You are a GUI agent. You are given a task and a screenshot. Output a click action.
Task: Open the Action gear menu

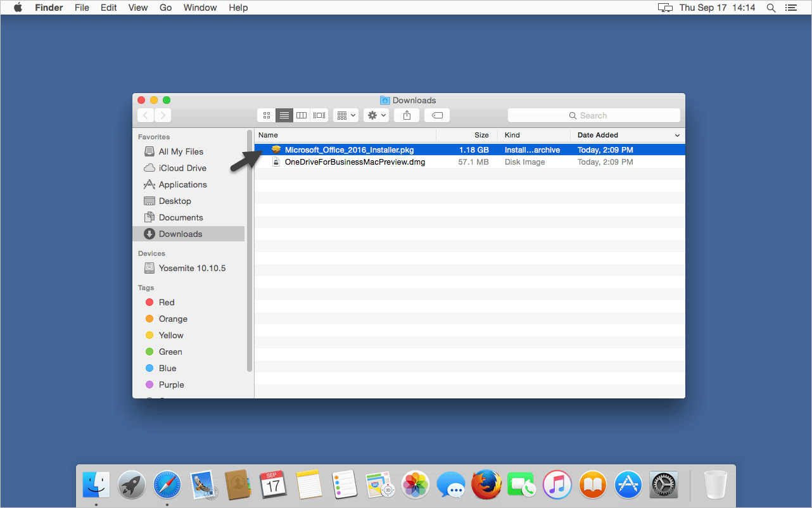pyautogui.click(x=376, y=115)
